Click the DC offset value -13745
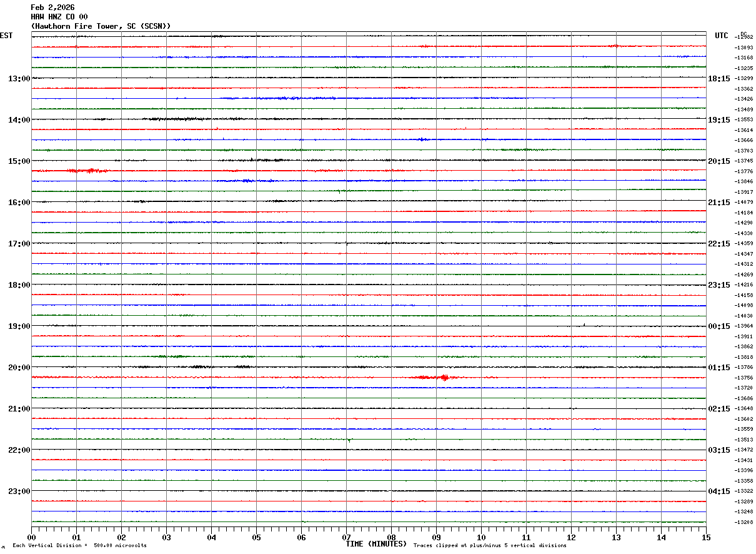Viewport: 756px width, 554px height. (x=744, y=161)
